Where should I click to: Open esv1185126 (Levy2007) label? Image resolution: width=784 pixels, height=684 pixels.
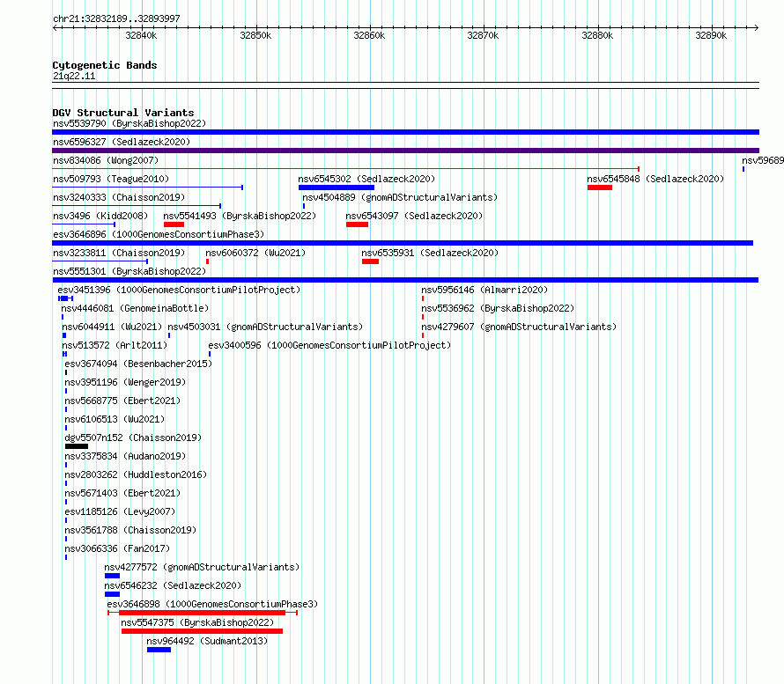point(120,511)
